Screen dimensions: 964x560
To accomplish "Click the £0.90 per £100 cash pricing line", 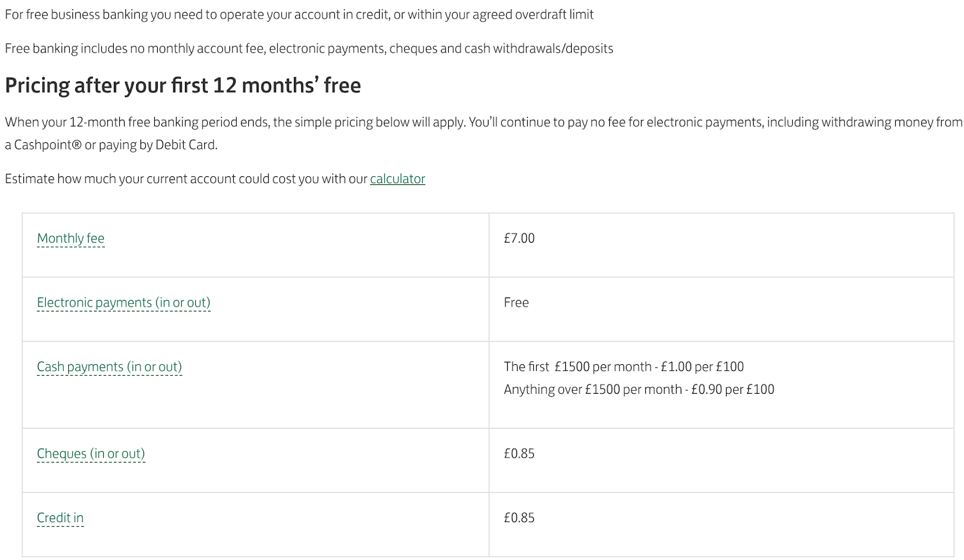I will click(639, 390).
